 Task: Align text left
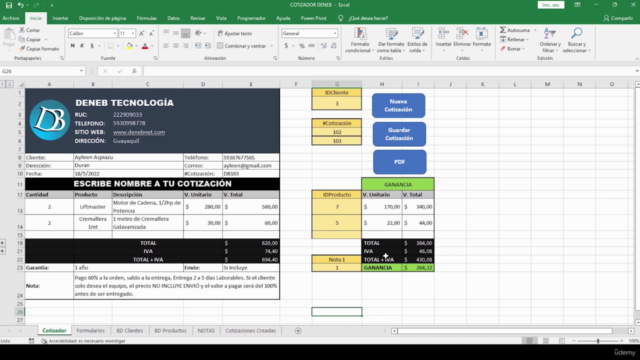click(166, 46)
